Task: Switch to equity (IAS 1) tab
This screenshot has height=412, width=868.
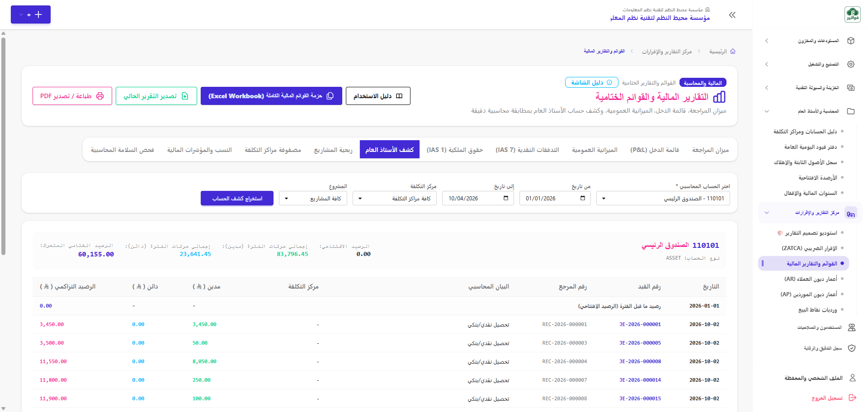Action: (x=455, y=150)
